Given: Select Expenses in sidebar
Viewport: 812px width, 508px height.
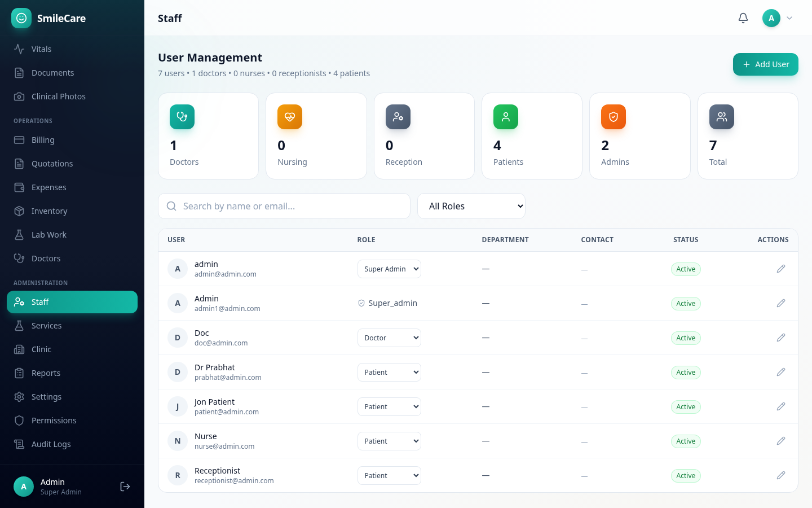Looking at the screenshot, I should [x=72, y=187].
